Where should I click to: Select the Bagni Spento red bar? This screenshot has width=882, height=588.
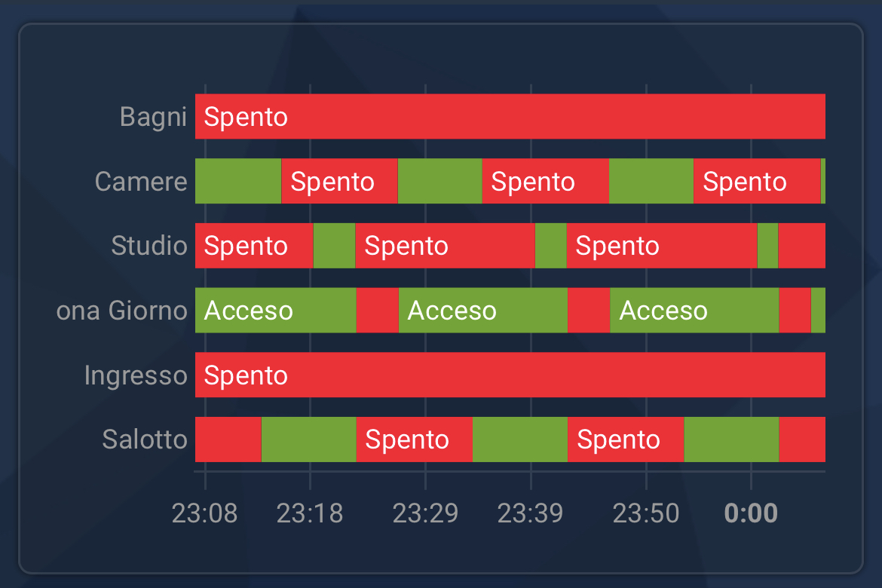(510, 117)
